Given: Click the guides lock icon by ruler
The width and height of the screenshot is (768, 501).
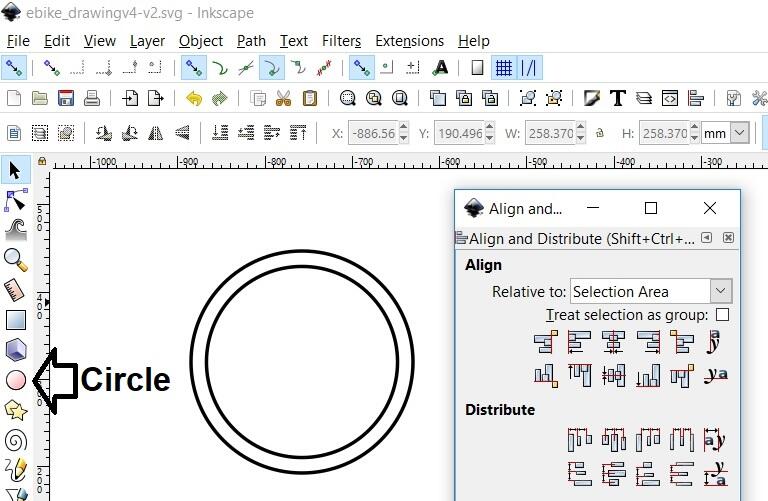Looking at the screenshot, I should [42, 161].
